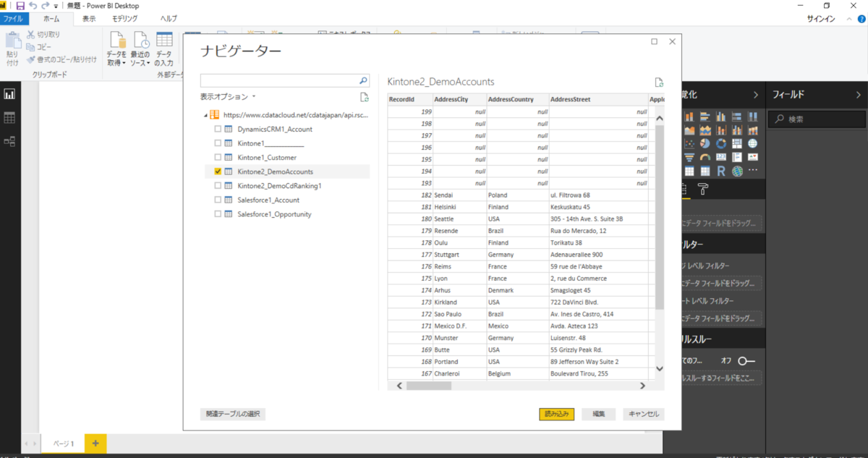Select the R script visual in Visualizations

click(722, 170)
